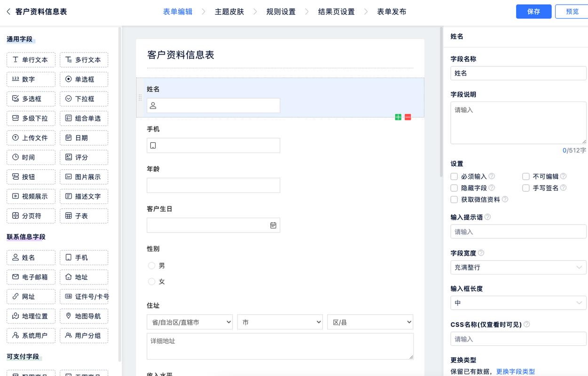
Task: Click the 年龄 input in the form
Action: click(213, 185)
